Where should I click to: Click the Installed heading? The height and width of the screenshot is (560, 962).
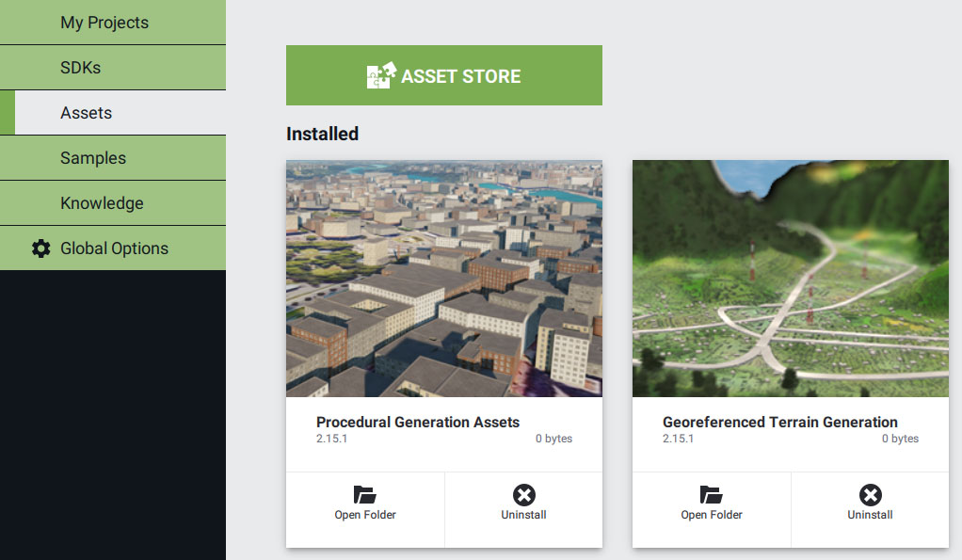(x=322, y=134)
